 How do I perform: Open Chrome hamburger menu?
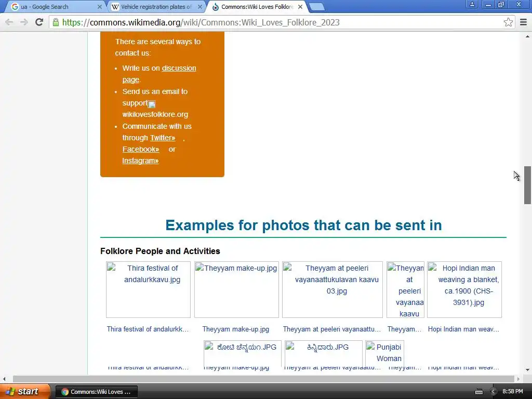point(524,22)
